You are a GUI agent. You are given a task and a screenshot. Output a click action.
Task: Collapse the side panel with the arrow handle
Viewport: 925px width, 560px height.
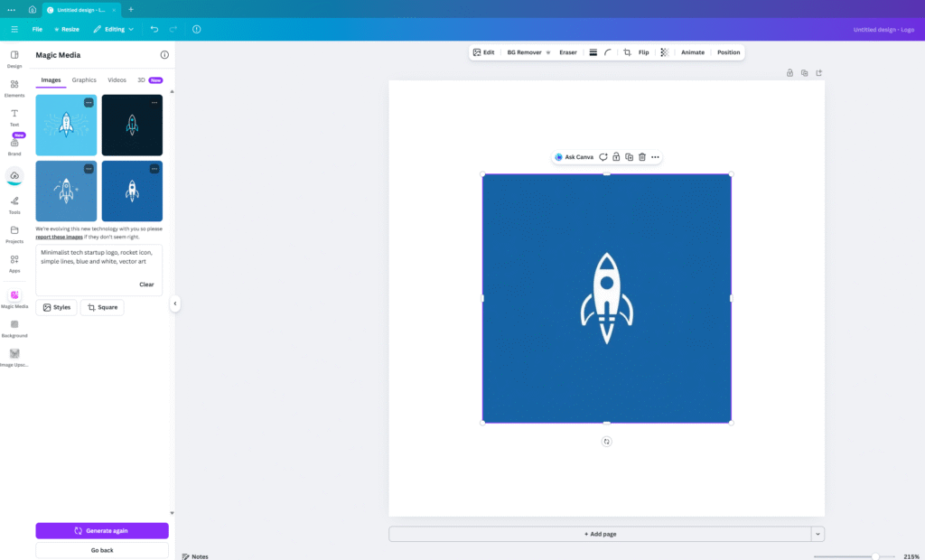(x=175, y=303)
